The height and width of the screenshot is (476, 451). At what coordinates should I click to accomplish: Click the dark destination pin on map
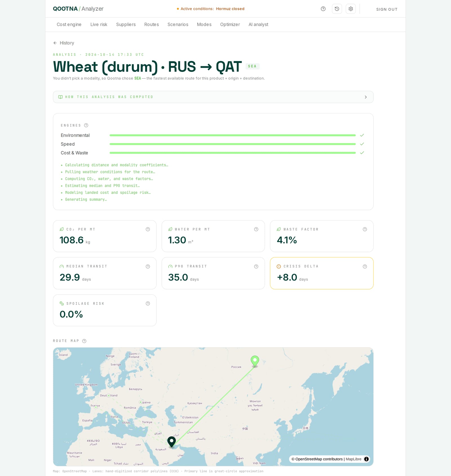(x=171, y=442)
